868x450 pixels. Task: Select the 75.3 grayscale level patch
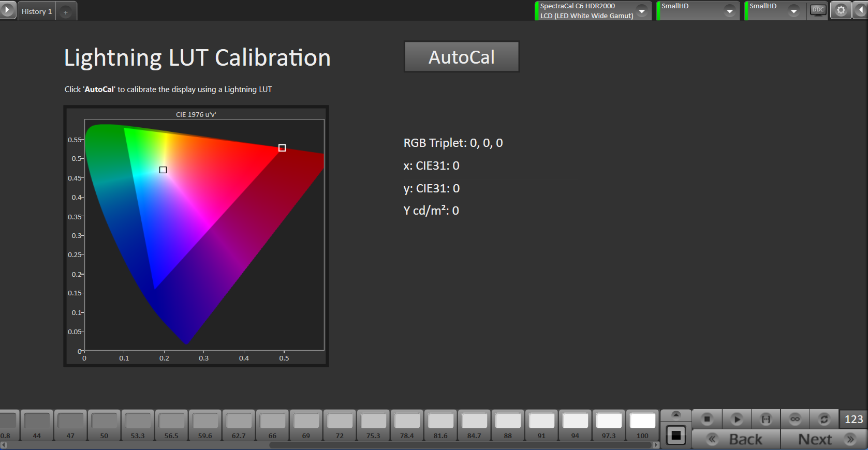point(373,425)
